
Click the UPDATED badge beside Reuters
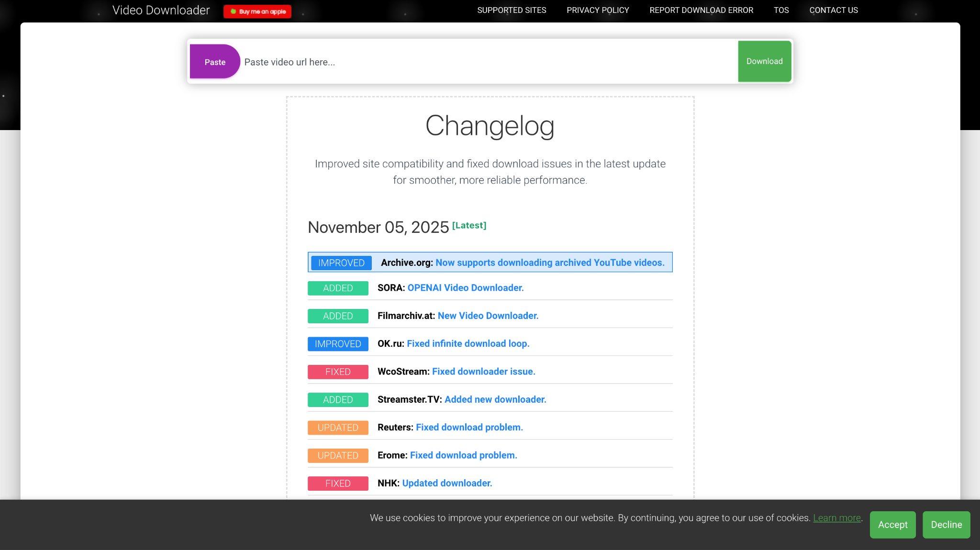coord(337,427)
